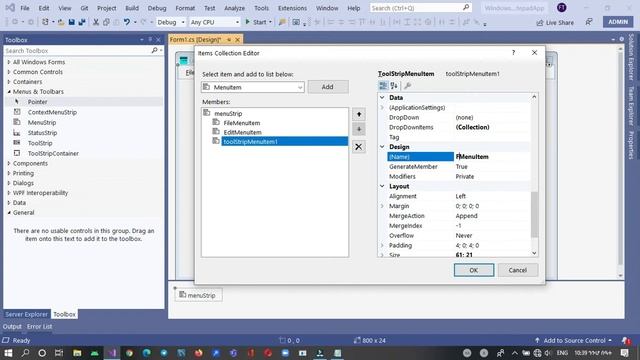Click the Search Toolbox input field
Screen dimensions: 640x360
[x=78, y=51]
